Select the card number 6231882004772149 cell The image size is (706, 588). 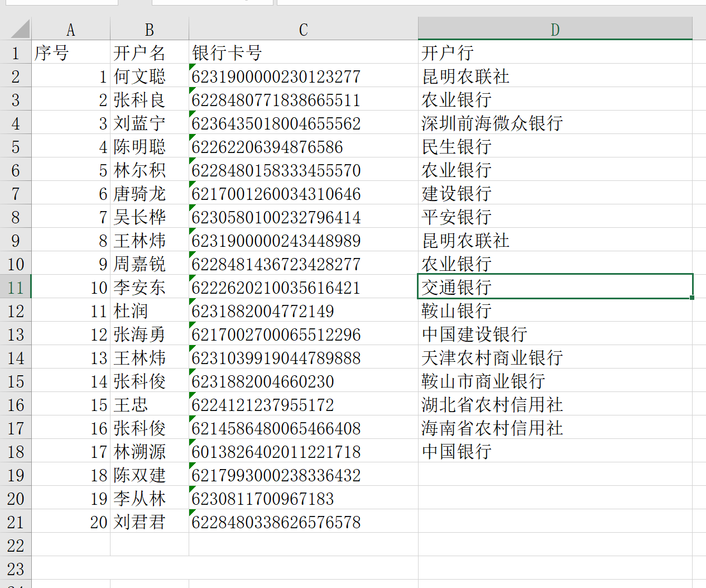click(303, 311)
